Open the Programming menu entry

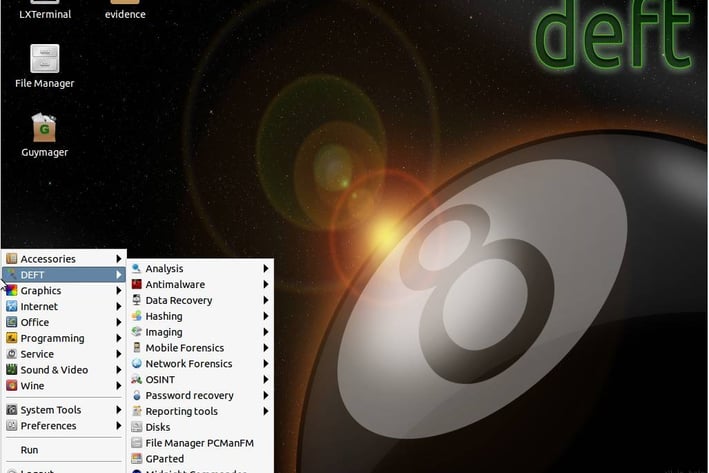tap(64, 338)
